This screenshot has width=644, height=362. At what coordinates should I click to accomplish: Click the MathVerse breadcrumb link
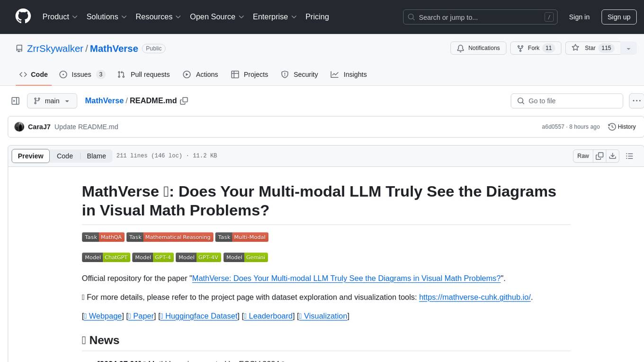(x=104, y=100)
